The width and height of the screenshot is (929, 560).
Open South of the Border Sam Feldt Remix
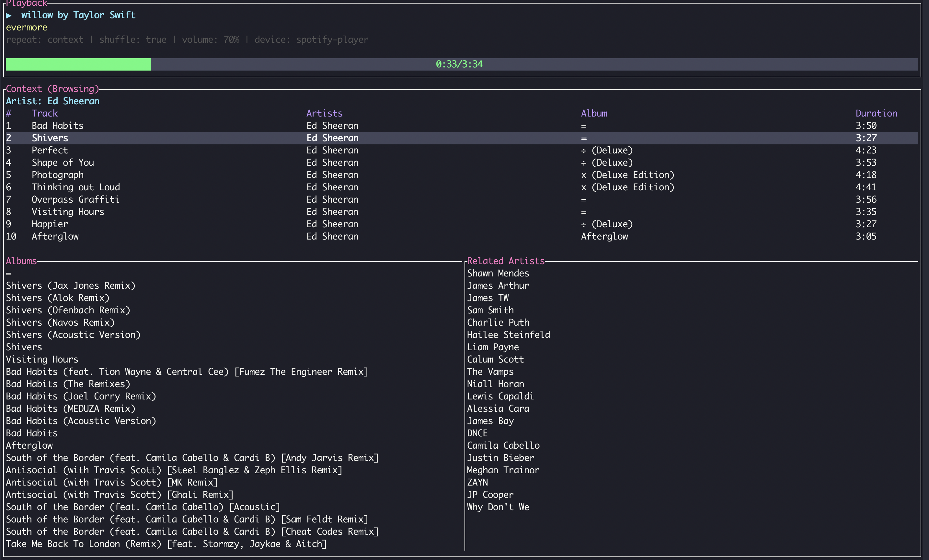187,520
